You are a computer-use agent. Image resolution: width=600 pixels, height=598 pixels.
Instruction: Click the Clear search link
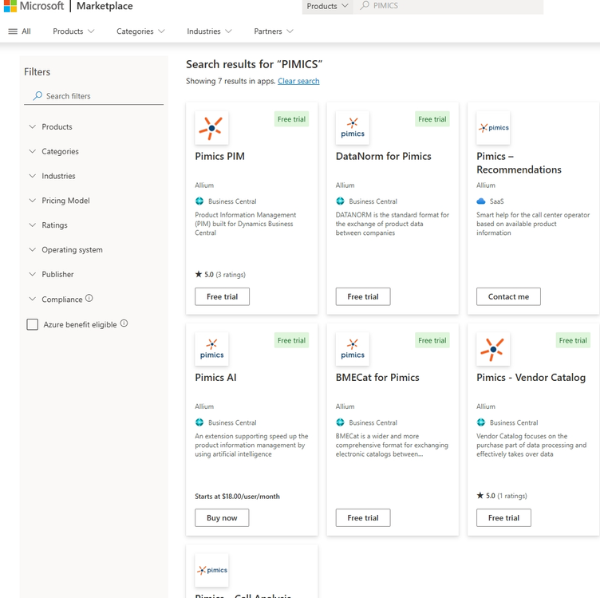click(x=298, y=81)
